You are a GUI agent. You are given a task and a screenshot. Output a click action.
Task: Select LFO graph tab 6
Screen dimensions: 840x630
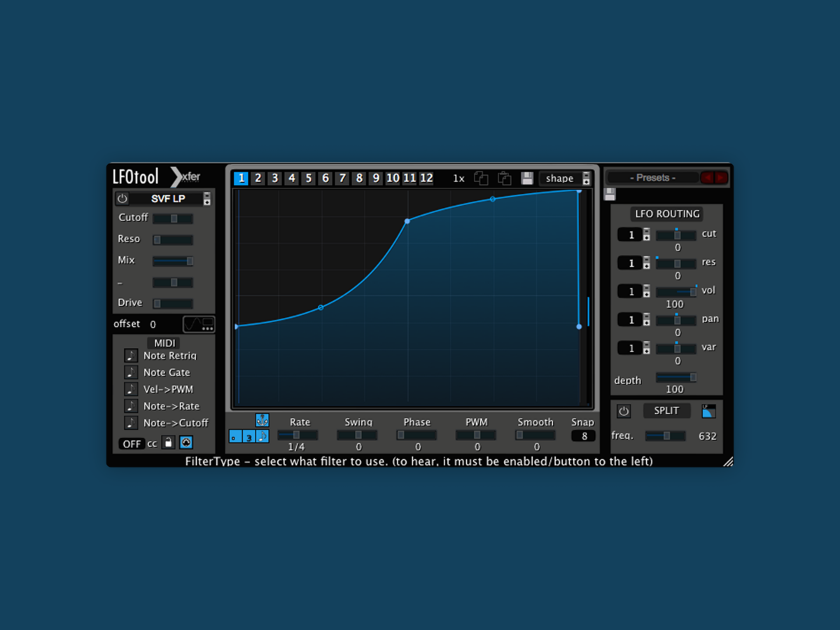pos(325,178)
